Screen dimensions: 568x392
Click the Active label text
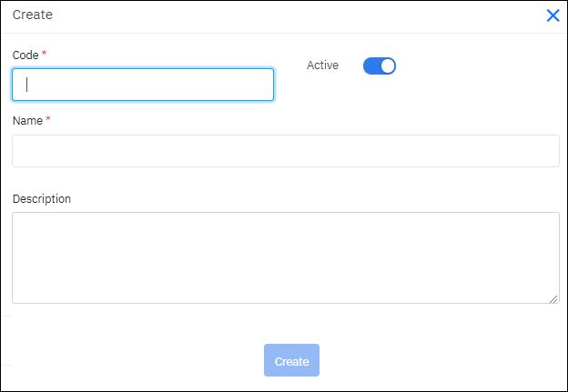pyautogui.click(x=322, y=65)
